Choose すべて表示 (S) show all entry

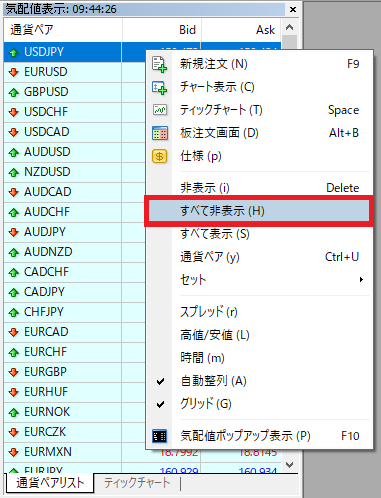click(x=259, y=234)
